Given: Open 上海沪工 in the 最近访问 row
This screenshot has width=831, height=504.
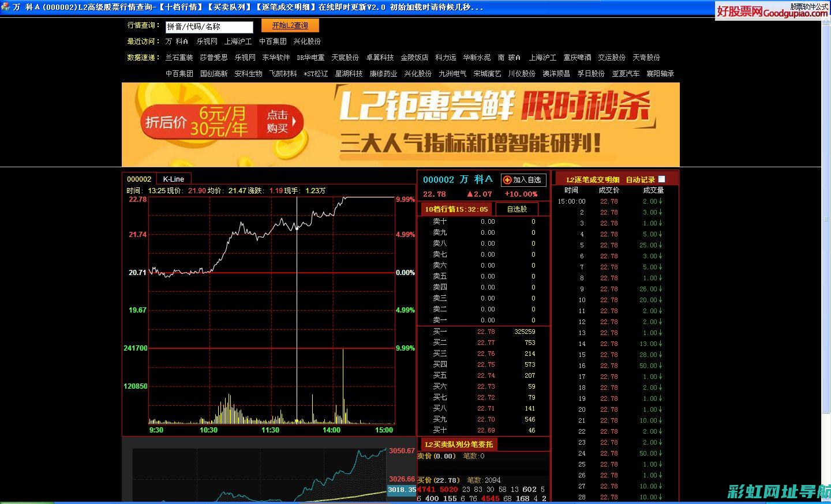Looking at the screenshot, I should [x=238, y=42].
